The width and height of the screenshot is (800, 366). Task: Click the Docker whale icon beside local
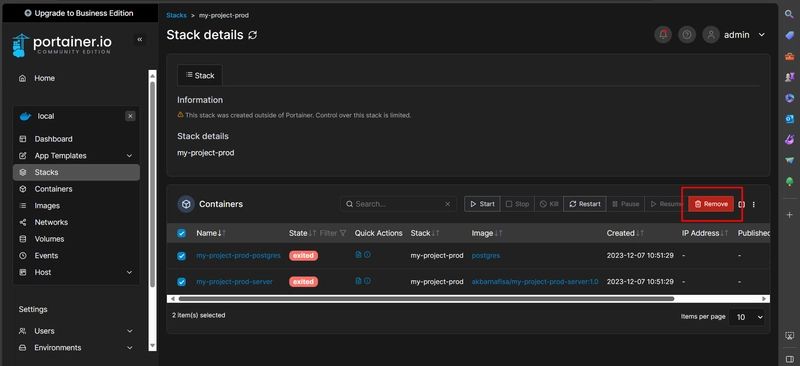[x=25, y=116]
